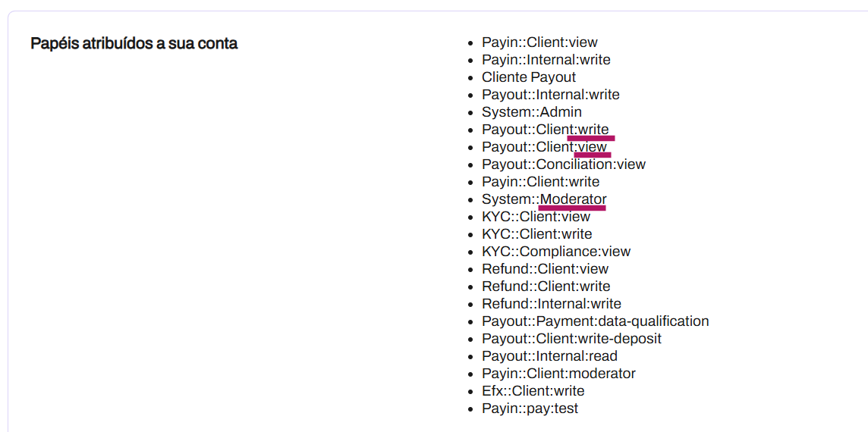Click the Payin::Client:write role entry
The width and height of the screenshot is (868, 432).
tap(541, 181)
